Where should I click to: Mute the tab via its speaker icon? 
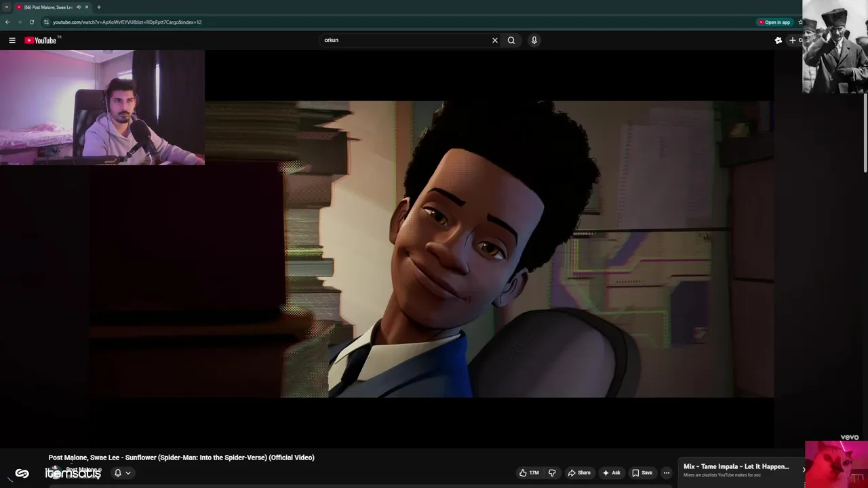pyautogui.click(x=78, y=7)
